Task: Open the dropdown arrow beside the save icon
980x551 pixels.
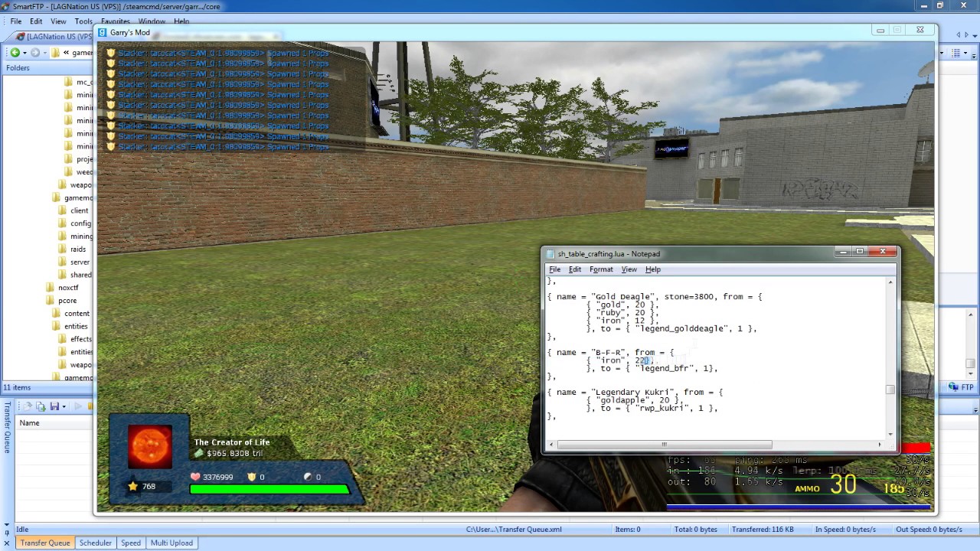Action: point(64,406)
